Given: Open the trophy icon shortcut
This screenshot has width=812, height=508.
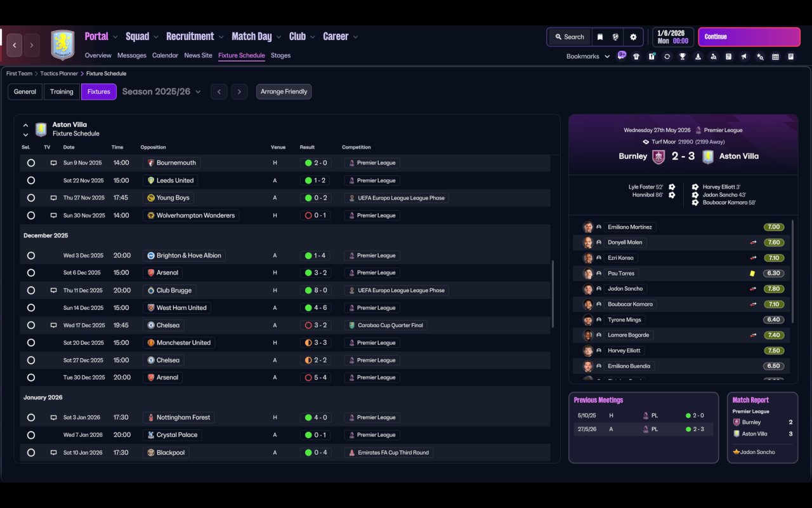Looking at the screenshot, I should pos(683,57).
